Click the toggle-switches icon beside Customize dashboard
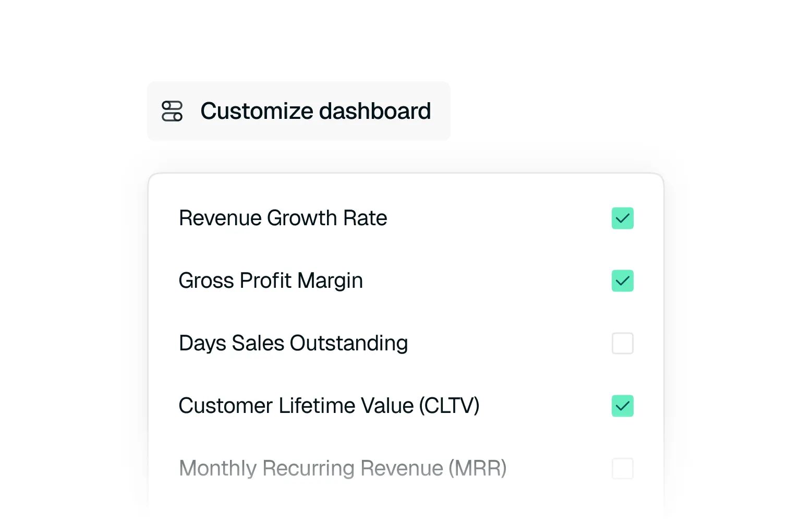Screen dimensions: 812x524 point(172,111)
